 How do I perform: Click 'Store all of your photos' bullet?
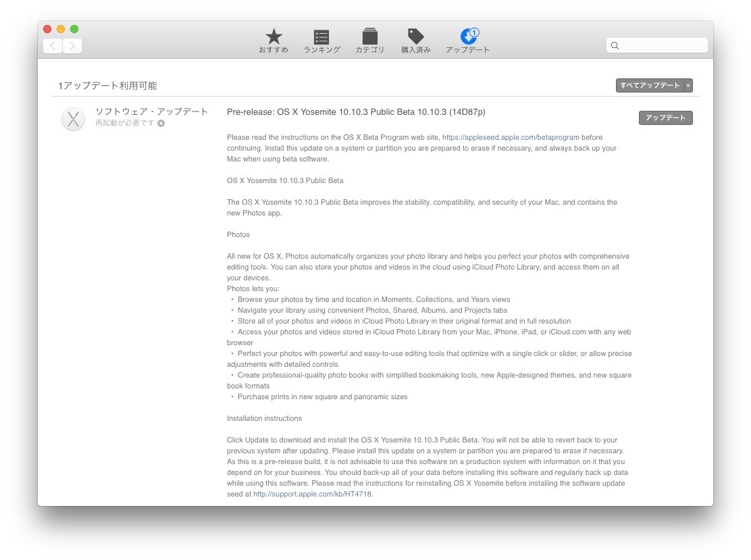point(404,321)
